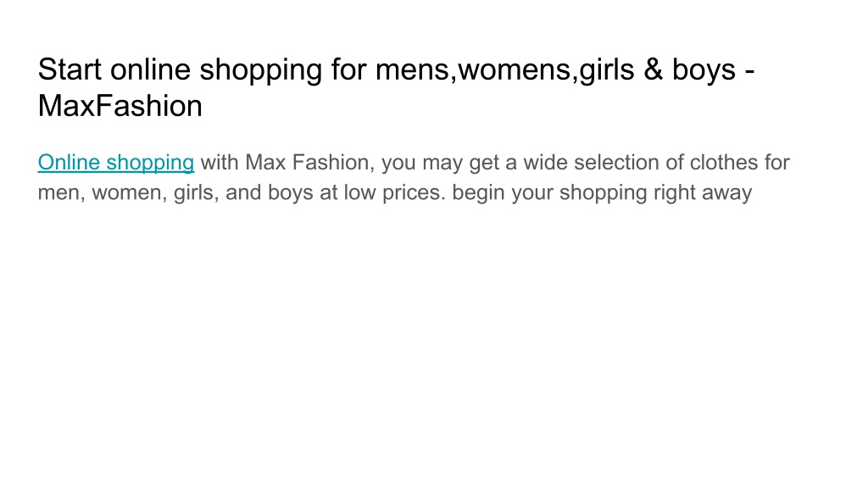Click the word 'boys' in the heading
This screenshot has width=868, height=488.
(x=704, y=70)
